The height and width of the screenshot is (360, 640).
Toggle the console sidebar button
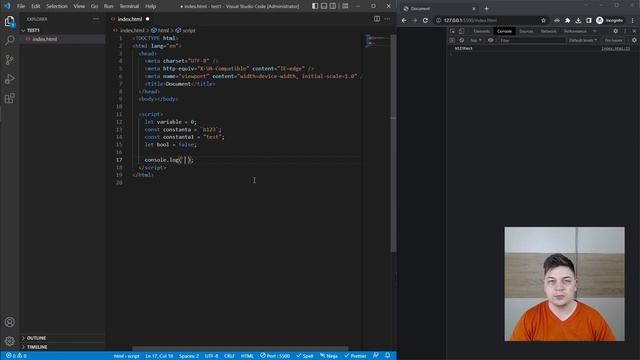click(452, 40)
